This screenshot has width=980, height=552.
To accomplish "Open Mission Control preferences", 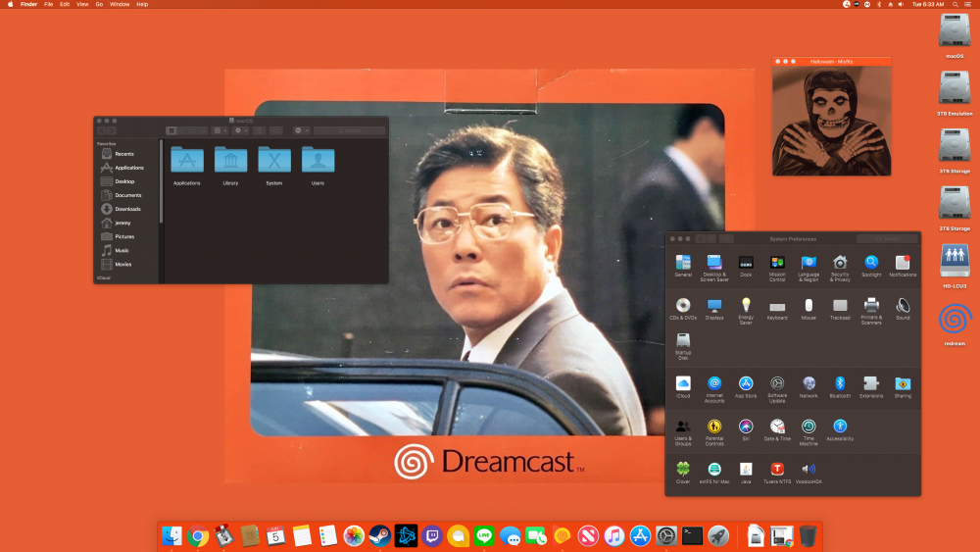I will click(x=777, y=268).
